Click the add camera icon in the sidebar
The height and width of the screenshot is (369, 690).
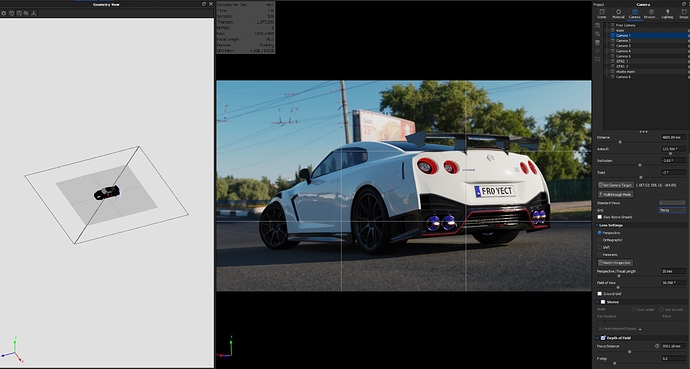click(x=597, y=26)
